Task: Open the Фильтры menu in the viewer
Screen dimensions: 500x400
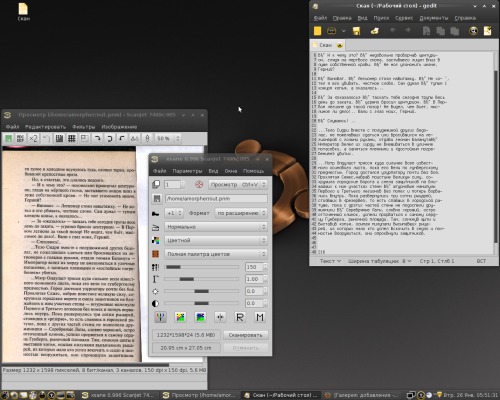Action: (84, 127)
